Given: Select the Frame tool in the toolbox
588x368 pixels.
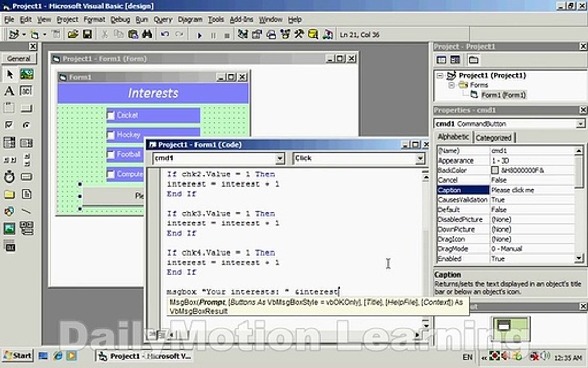Looking at the screenshot, I should [9, 108].
